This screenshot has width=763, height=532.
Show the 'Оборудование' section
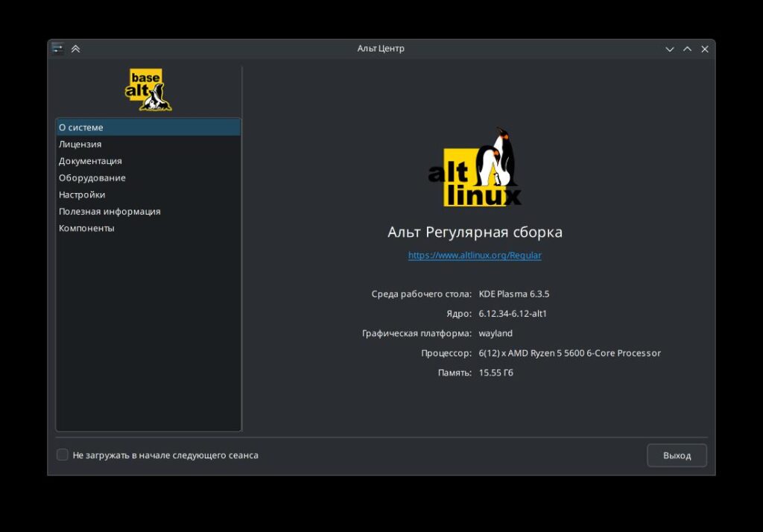pyautogui.click(x=148, y=177)
